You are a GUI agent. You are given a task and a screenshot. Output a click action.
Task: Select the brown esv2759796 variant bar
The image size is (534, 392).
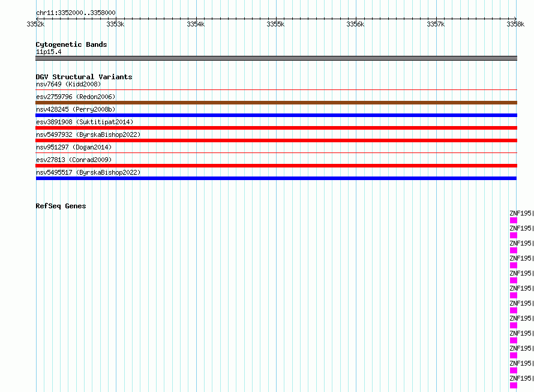pyautogui.click(x=276, y=103)
